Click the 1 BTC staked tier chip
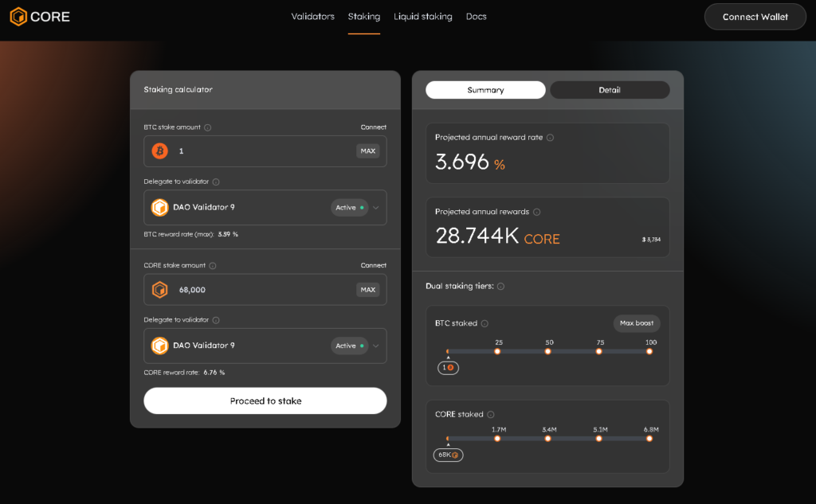 click(x=448, y=368)
